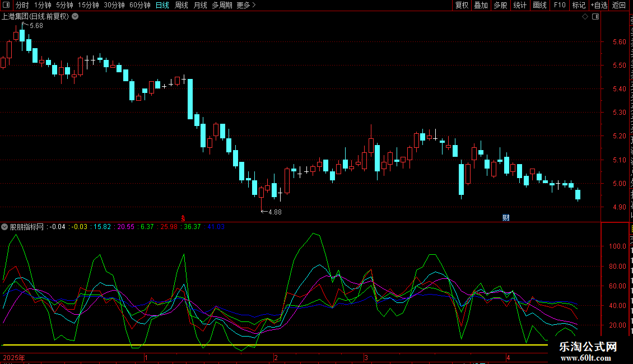Click the 5.60 price axis label
The width and height of the screenshot is (633, 364).
tap(619, 42)
